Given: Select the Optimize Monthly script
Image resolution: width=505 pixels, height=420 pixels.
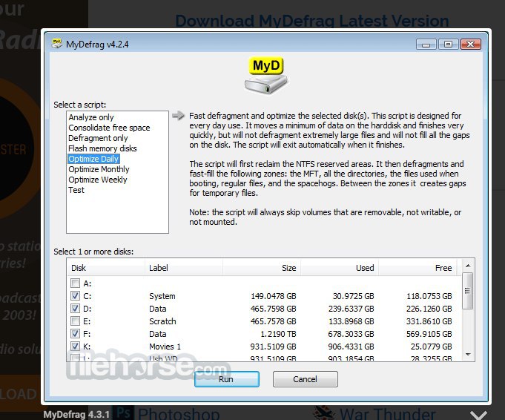Looking at the screenshot, I should 99,169.
